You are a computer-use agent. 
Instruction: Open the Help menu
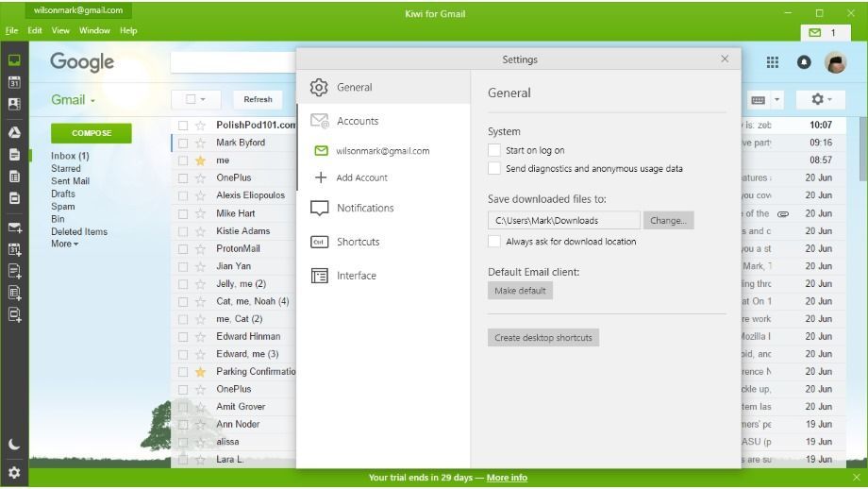pyautogui.click(x=128, y=30)
